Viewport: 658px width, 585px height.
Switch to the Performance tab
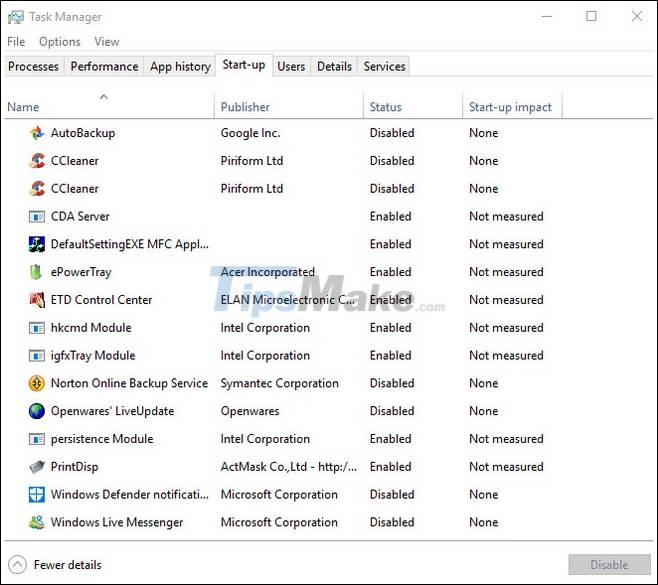point(104,66)
